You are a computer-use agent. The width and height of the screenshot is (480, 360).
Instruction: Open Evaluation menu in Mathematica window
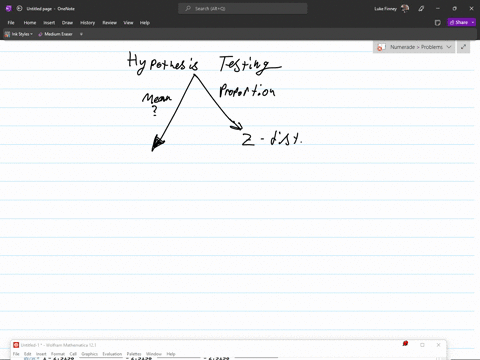click(112, 354)
